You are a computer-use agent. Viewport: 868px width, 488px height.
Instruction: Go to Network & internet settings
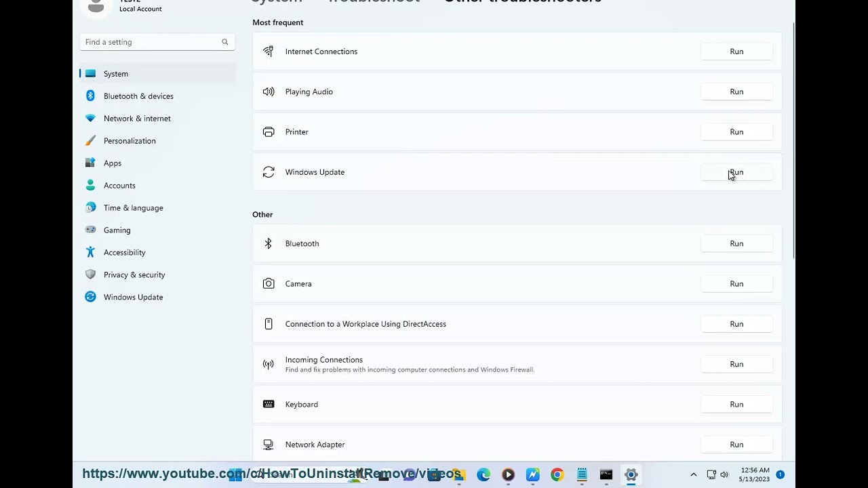point(157,118)
